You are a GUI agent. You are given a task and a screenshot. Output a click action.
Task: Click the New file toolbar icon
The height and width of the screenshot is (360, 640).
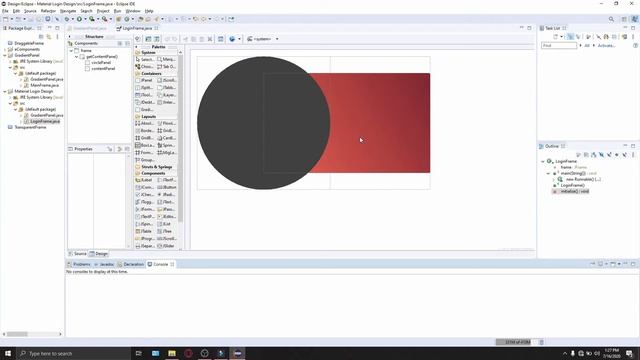pos(5,19)
